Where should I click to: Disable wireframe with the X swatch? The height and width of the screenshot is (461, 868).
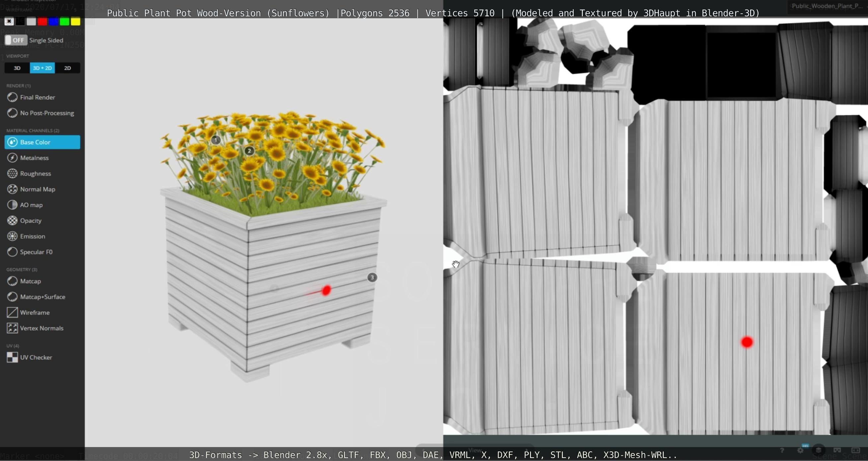9,22
